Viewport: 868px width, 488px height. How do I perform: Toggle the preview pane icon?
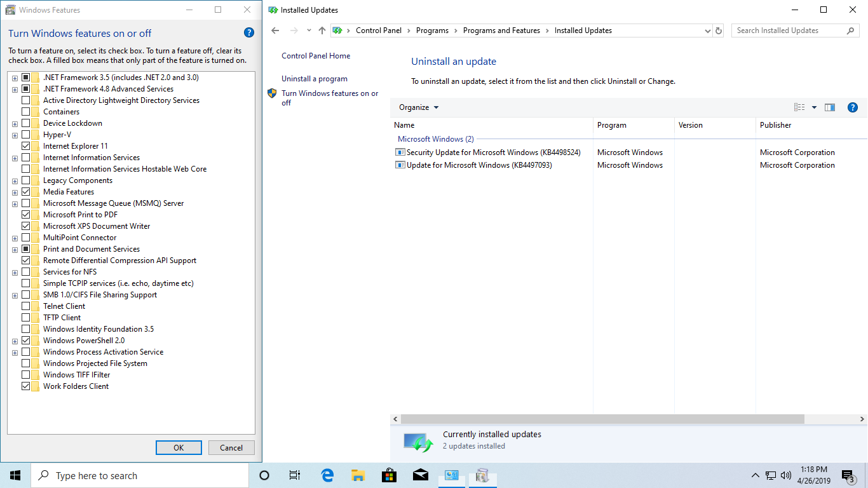click(830, 107)
